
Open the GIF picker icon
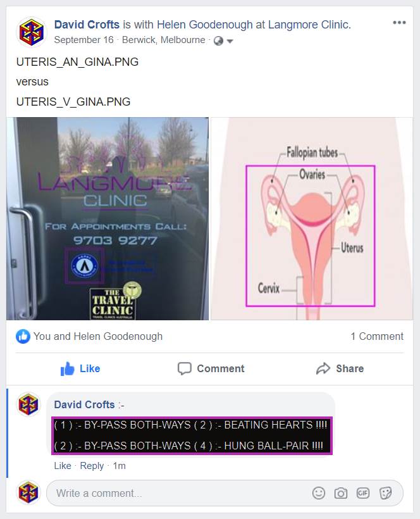click(x=363, y=493)
